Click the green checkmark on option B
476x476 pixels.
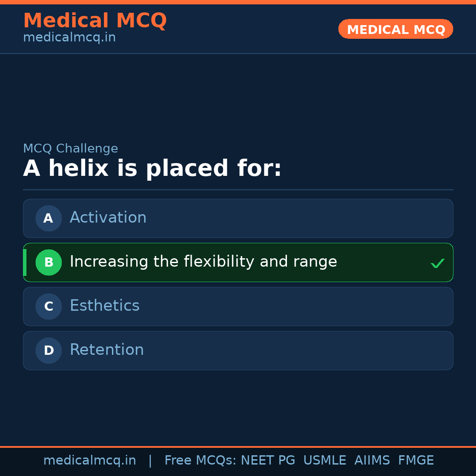pos(437,263)
